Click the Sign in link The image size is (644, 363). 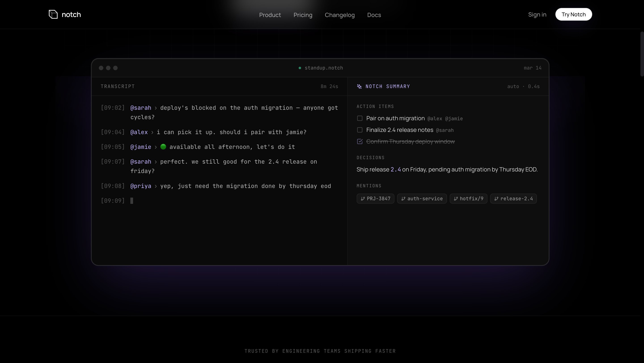tap(537, 15)
